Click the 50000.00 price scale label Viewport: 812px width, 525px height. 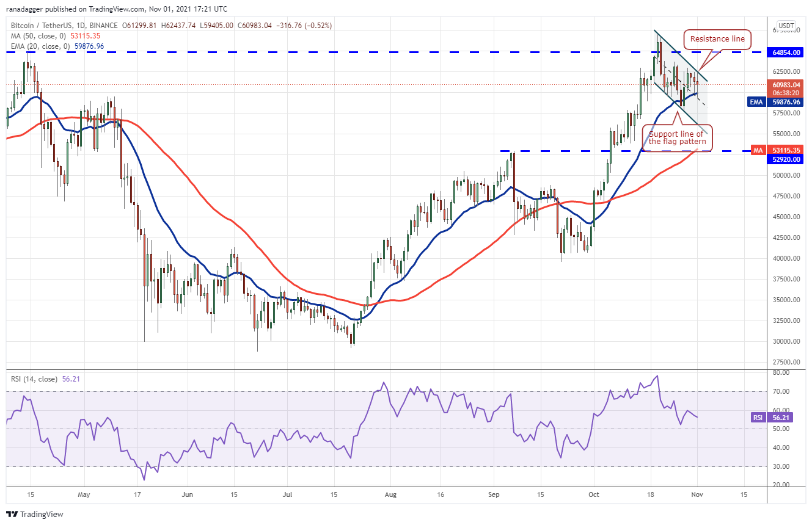pos(786,175)
